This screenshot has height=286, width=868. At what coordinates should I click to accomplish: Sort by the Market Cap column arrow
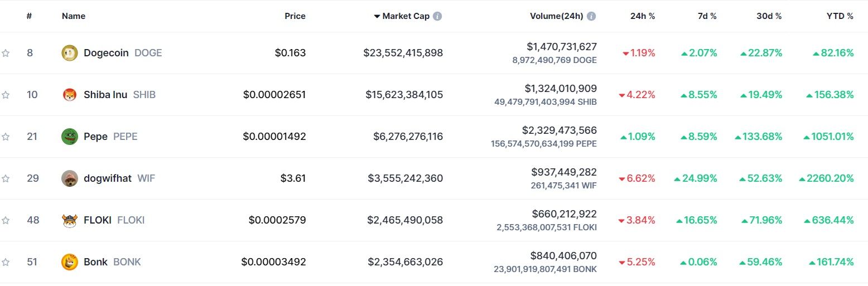point(378,16)
